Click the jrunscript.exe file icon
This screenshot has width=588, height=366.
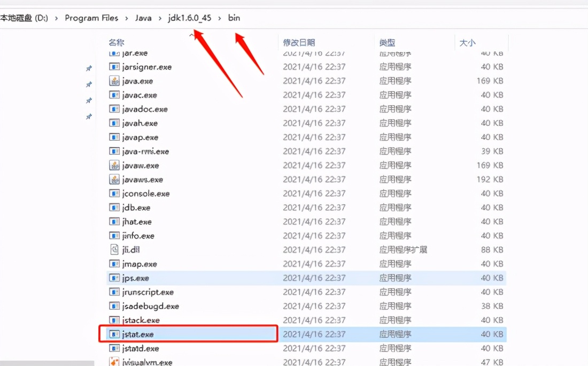(x=114, y=292)
